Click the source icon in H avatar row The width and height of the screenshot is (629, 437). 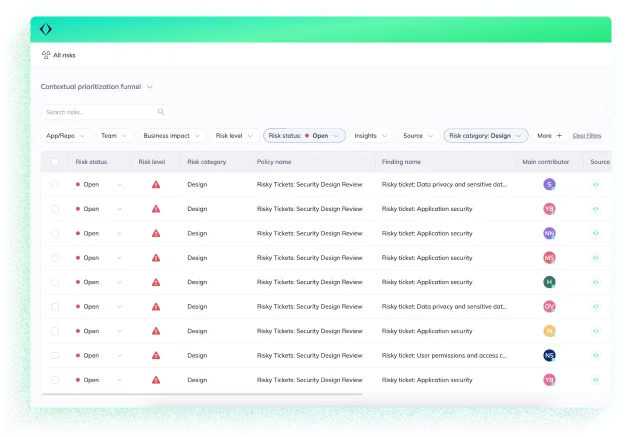[596, 282]
